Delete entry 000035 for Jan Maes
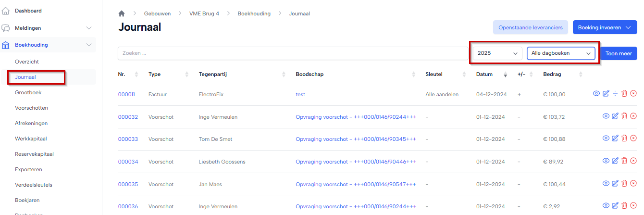The height and width of the screenshot is (215, 644). pyautogui.click(x=624, y=184)
